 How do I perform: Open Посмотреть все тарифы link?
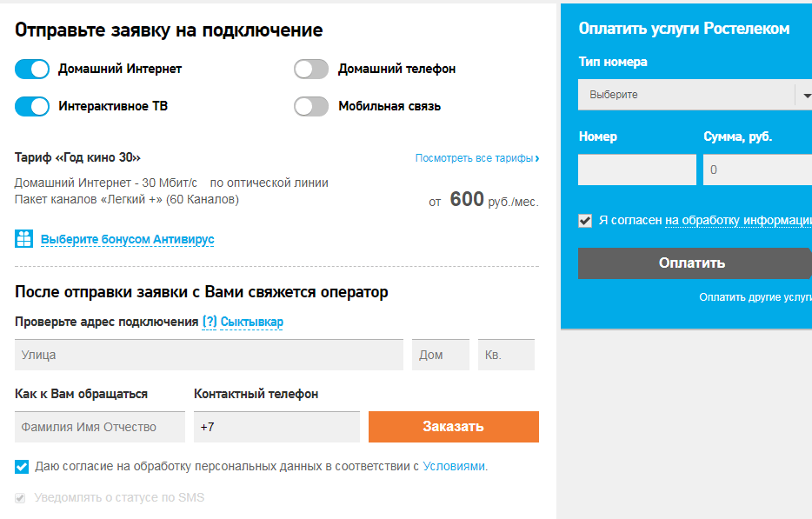coord(476,158)
